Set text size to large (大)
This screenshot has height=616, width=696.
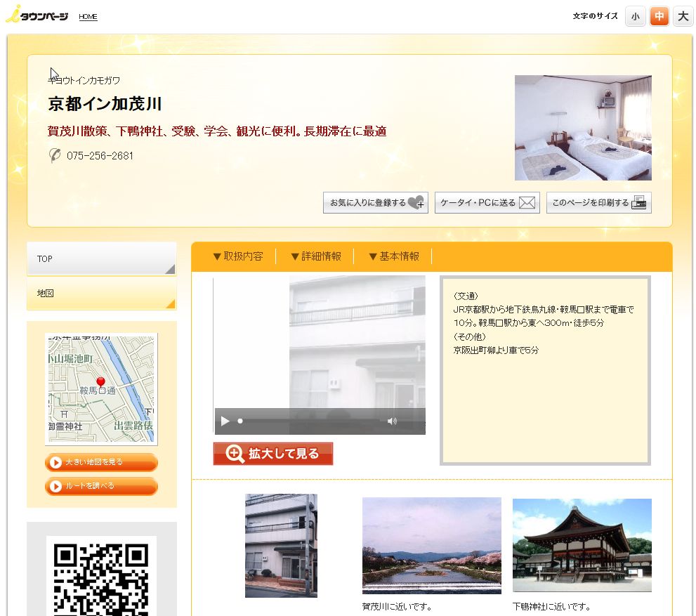click(x=683, y=17)
